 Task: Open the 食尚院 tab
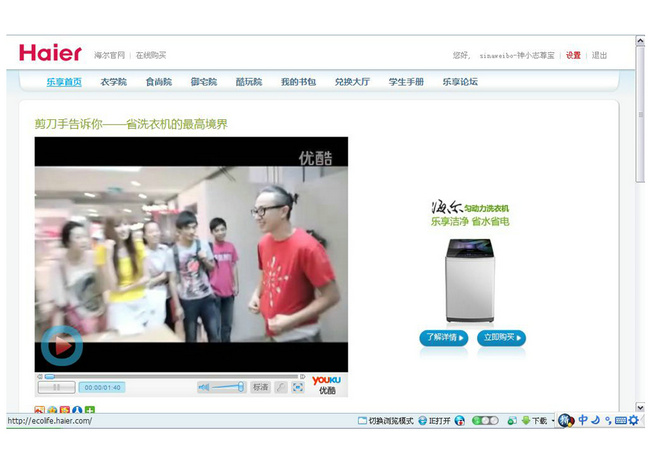pos(159,82)
